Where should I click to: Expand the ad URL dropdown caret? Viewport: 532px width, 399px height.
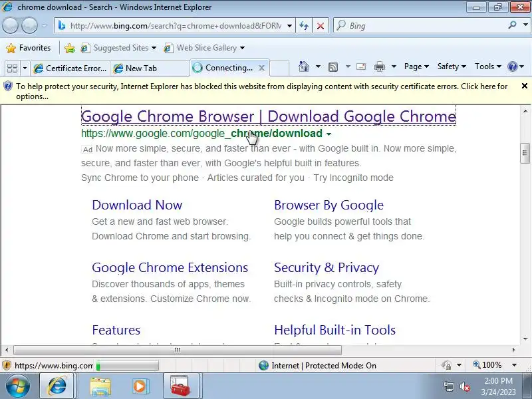pyautogui.click(x=329, y=134)
